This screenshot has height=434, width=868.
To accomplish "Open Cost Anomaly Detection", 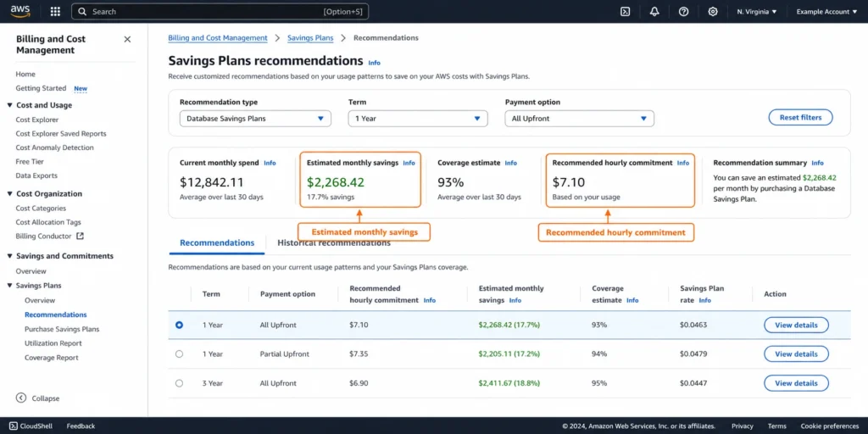I will (55, 147).
